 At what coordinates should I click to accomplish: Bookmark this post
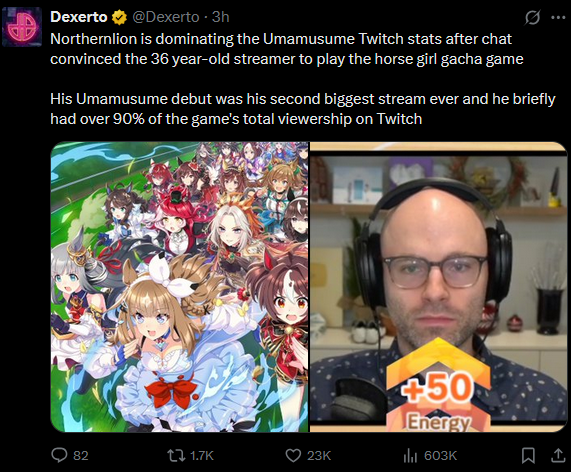528,455
